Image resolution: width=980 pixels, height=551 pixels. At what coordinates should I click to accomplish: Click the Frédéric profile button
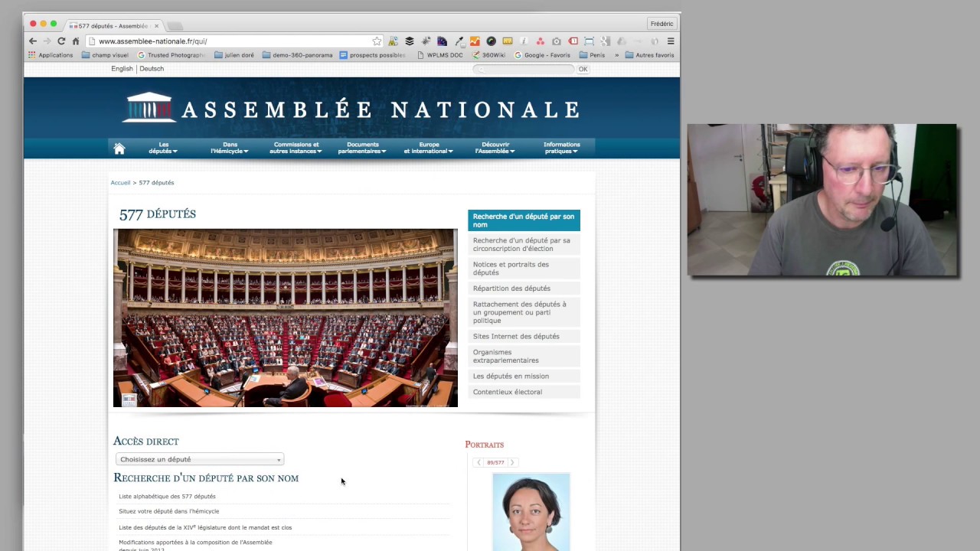[x=661, y=24]
